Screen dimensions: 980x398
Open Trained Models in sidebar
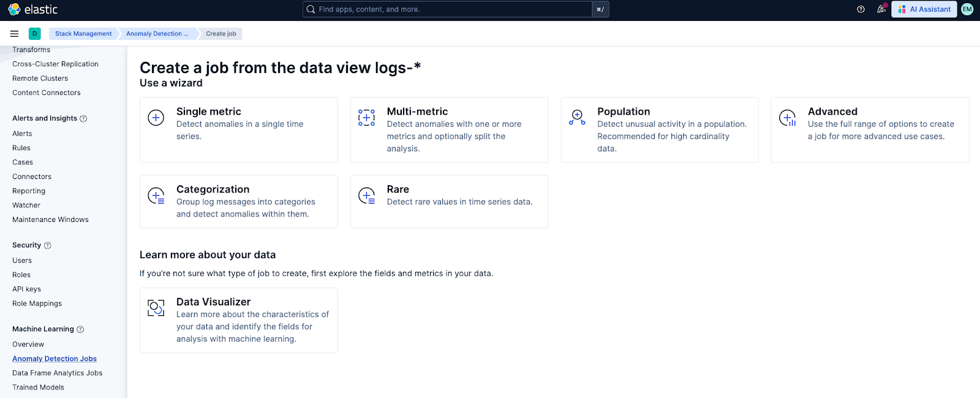38,387
